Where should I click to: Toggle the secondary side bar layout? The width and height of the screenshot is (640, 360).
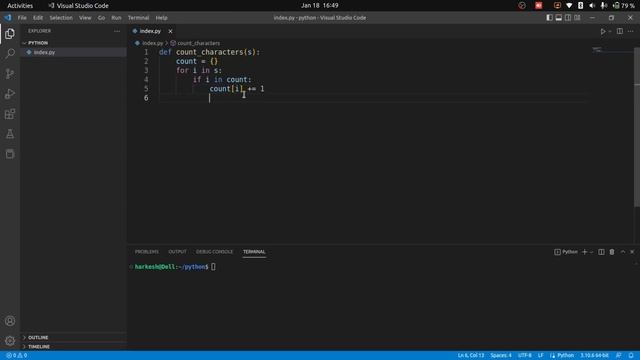coord(568,18)
